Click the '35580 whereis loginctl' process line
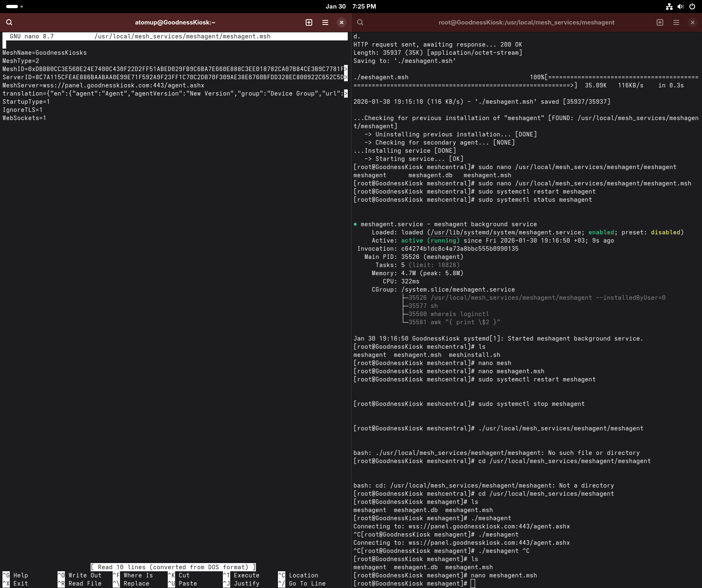The width and height of the screenshot is (702, 588). (449, 314)
